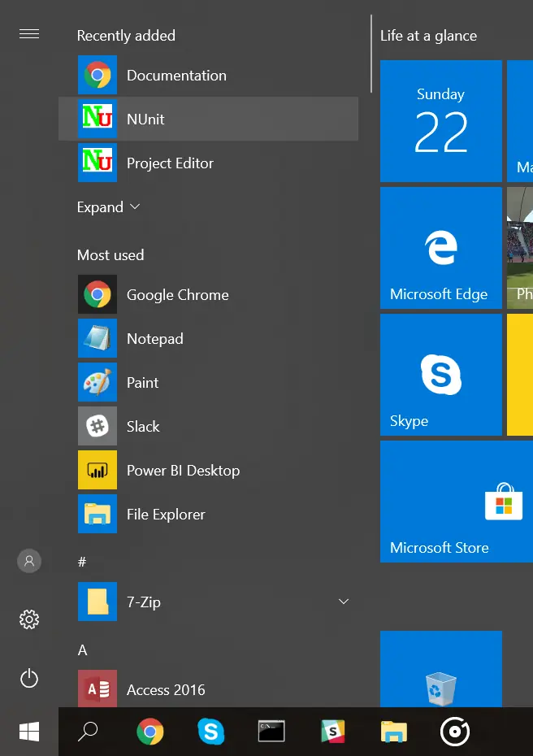Click the taskbar search magnifier
The image size is (533, 756).
click(x=88, y=732)
